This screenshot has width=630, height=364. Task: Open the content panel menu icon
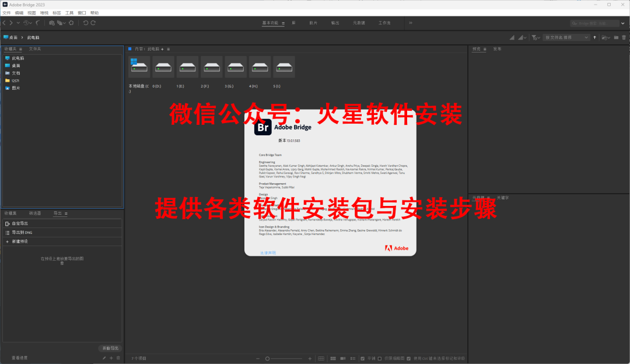[x=169, y=49]
